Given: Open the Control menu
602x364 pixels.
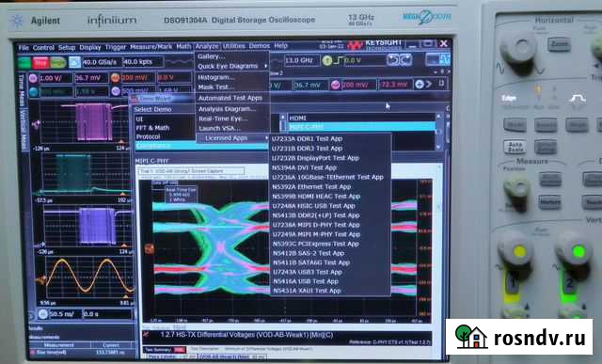Looking at the screenshot, I should click(x=43, y=48).
